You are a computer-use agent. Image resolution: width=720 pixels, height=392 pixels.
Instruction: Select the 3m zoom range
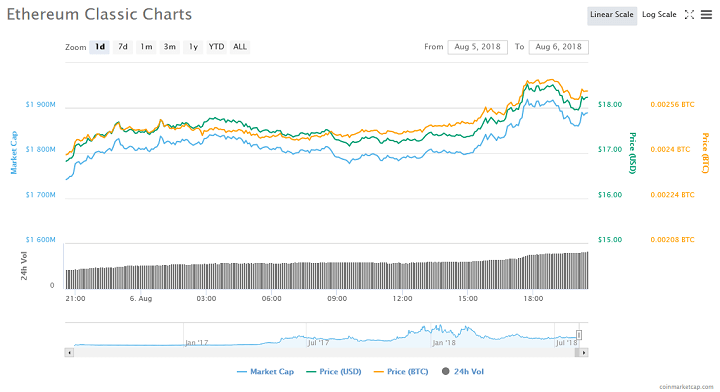(169, 47)
